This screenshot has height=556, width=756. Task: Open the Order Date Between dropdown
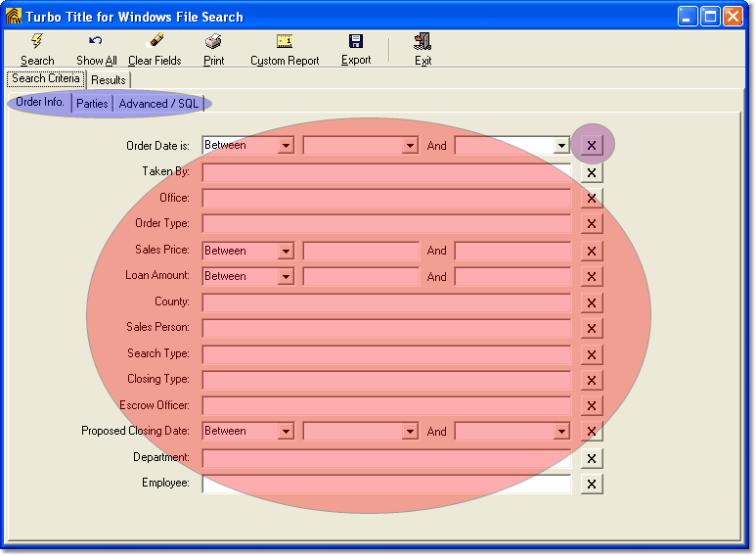[x=286, y=146]
